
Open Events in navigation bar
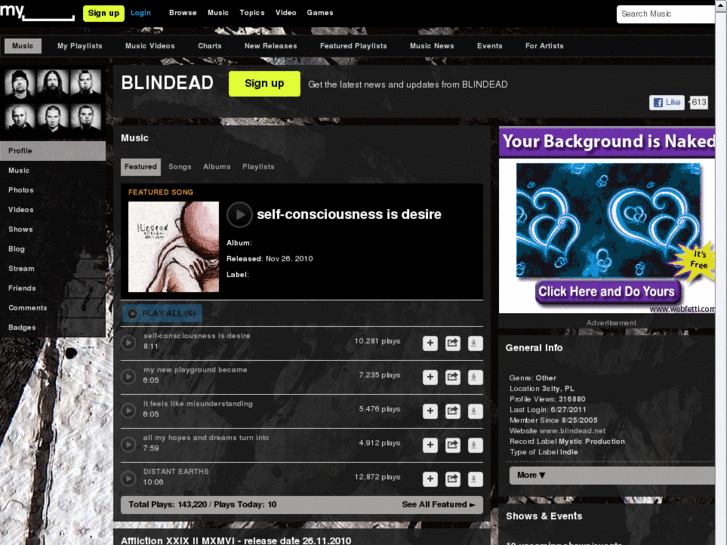point(490,46)
